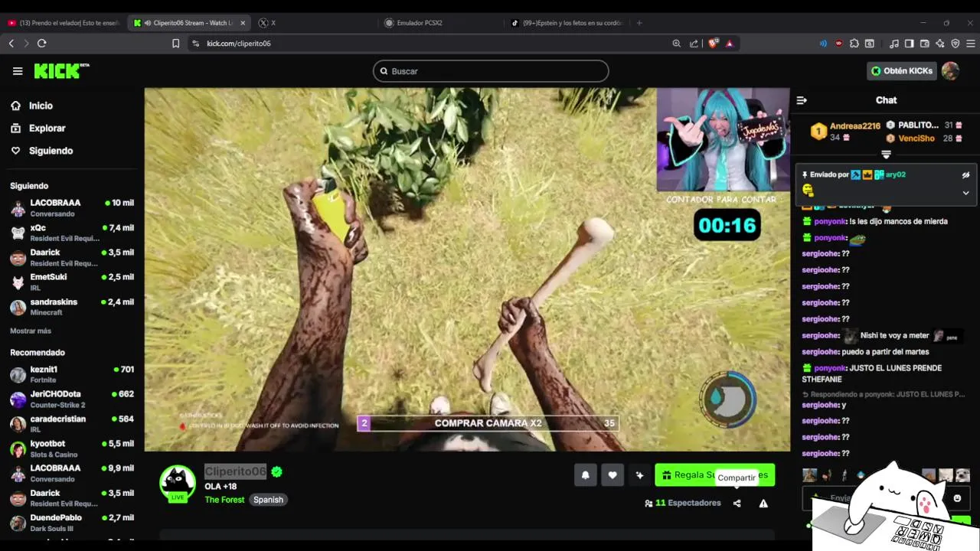Open the browser zoom magnifier icon
Screen dimensions: 980x551
(676, 44)
